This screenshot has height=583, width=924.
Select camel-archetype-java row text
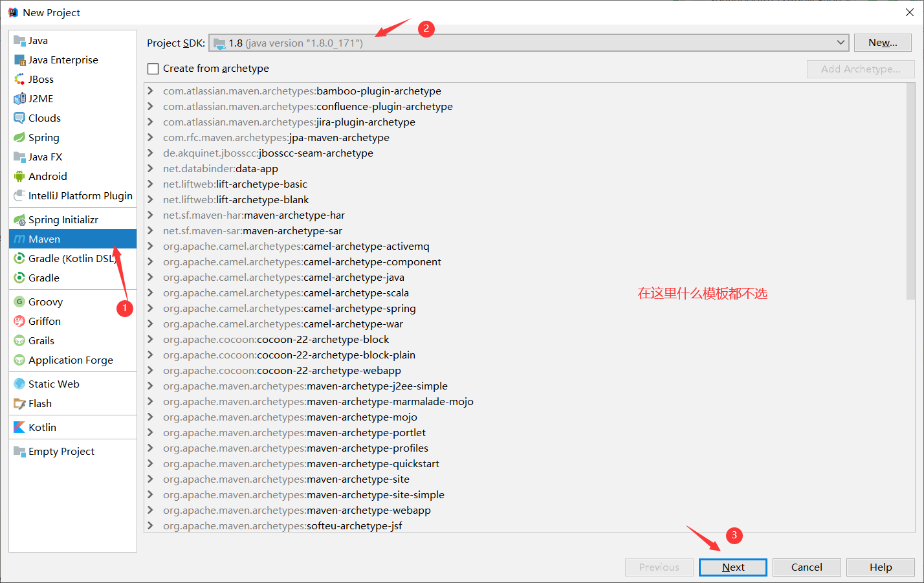coord(283,278)
